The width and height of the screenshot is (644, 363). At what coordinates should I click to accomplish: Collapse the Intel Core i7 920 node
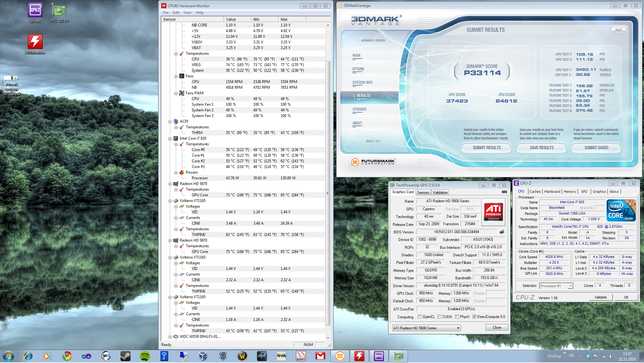pos(170,138)
